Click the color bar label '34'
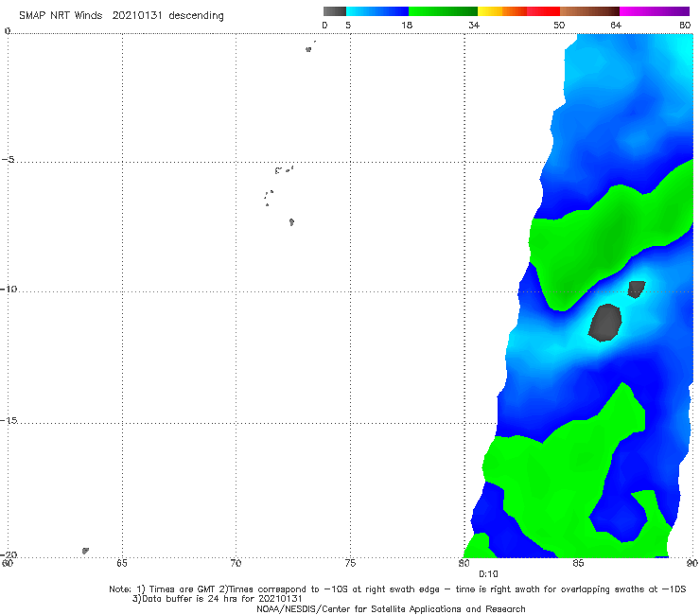This screenshot has height=615, width=700. 474,25
